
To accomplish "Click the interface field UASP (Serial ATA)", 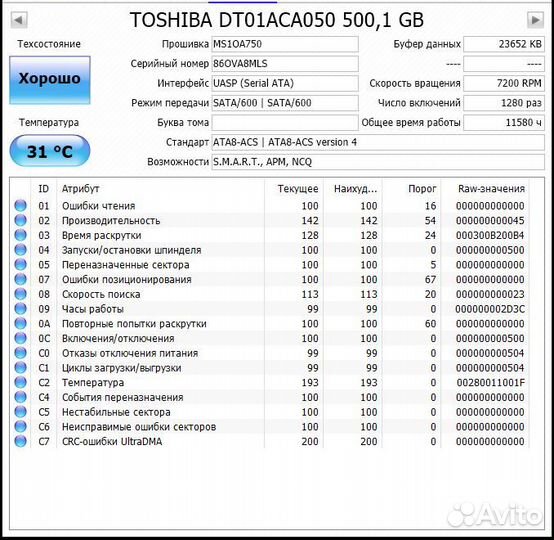I will [285, 83].
